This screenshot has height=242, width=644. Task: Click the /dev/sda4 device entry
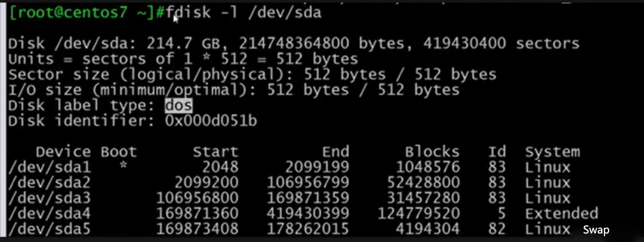[50, 213]
